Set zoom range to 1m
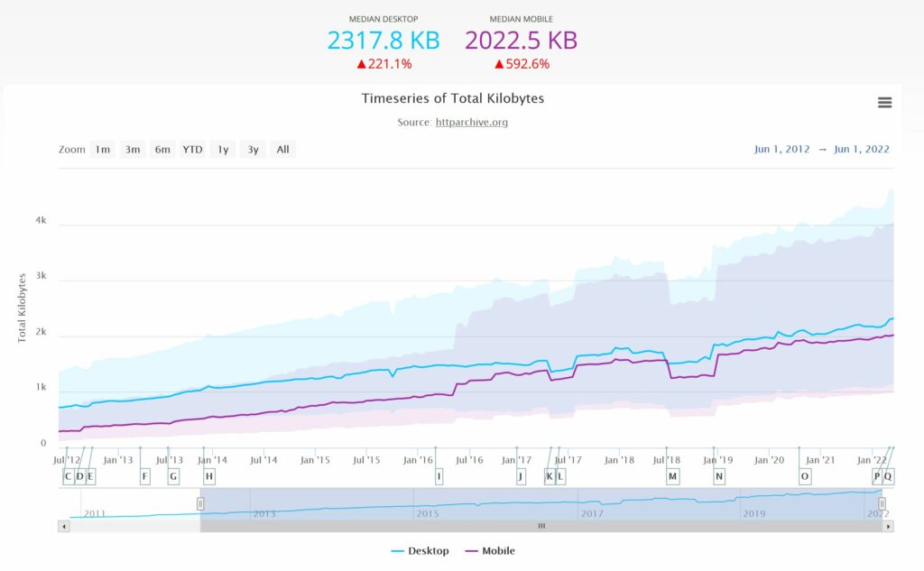Image resolution: width=924 pixels, height=571 pixels. [x=103, y=150]
